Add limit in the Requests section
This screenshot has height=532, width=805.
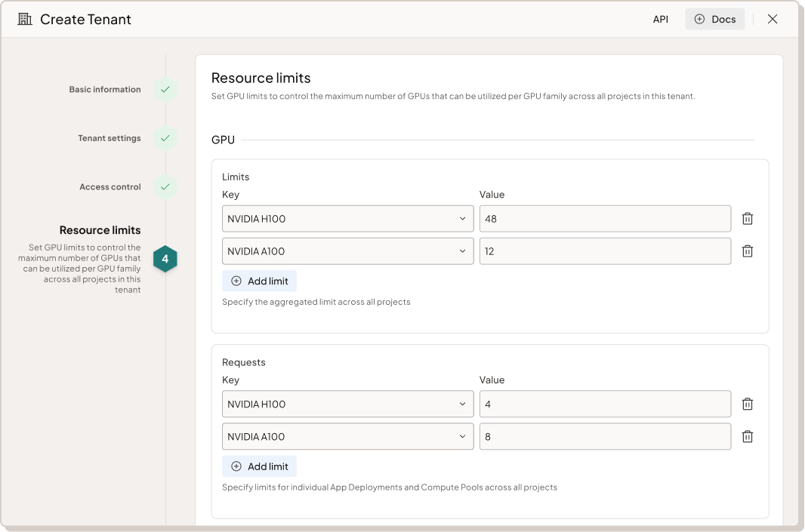pyautogui.click(x=259, y=466)
